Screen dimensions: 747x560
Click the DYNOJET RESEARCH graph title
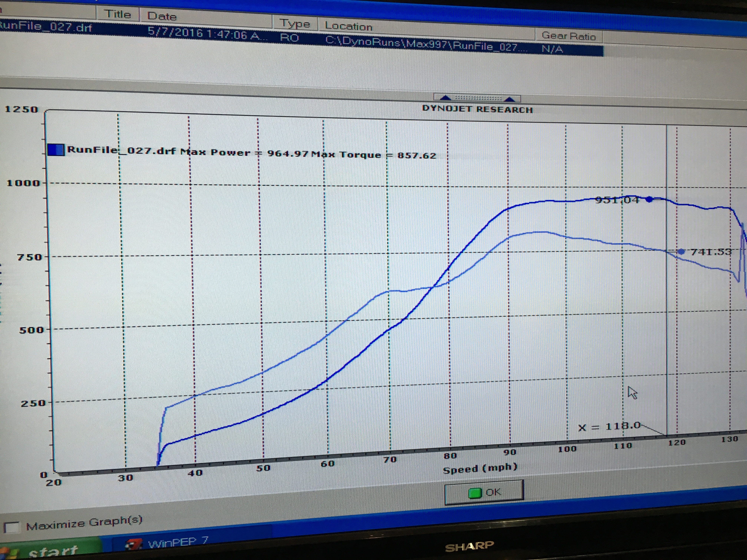point(477,109)
